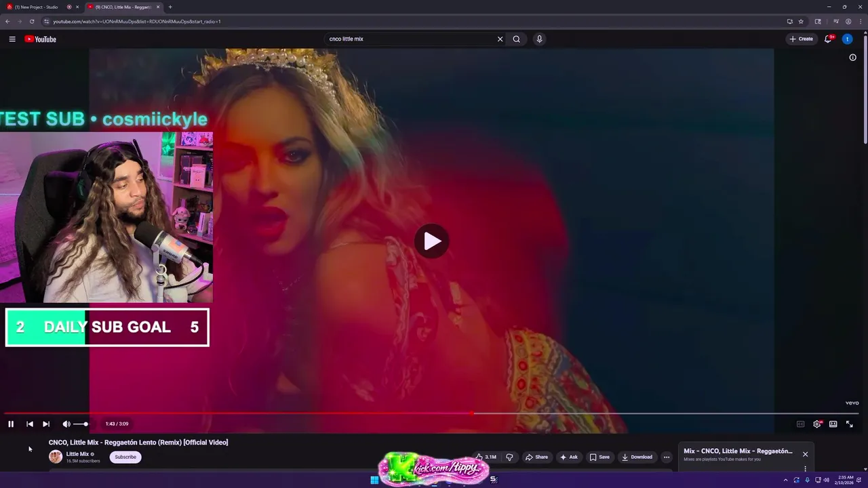Go to YouTube home via logo
Viewport: 868px width, 488px height.
41,39
